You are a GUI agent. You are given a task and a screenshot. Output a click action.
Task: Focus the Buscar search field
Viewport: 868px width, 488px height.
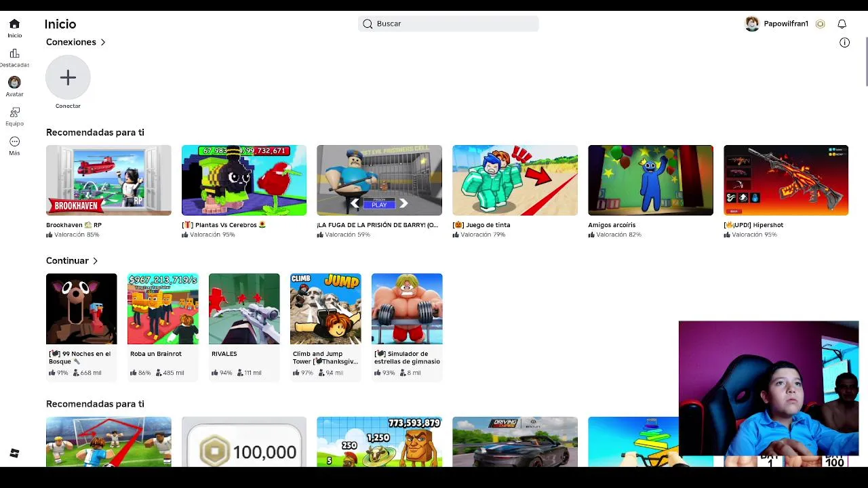click(448, 24)
